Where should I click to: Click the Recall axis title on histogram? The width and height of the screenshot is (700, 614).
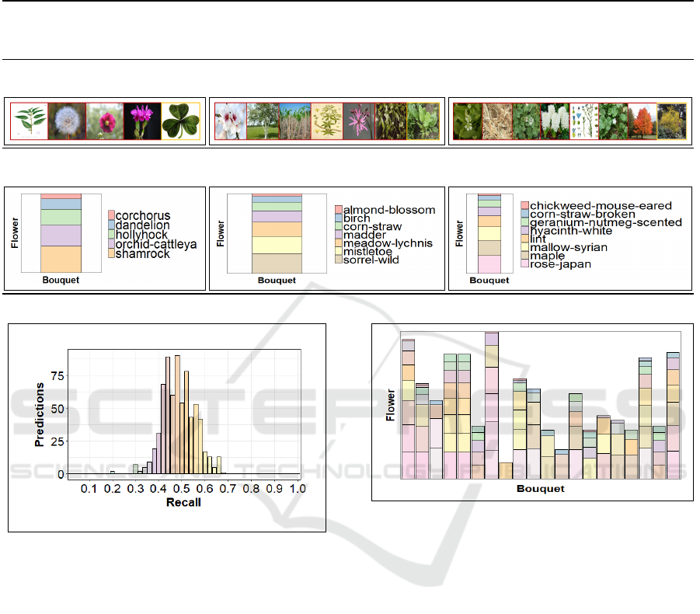(183, 503)
